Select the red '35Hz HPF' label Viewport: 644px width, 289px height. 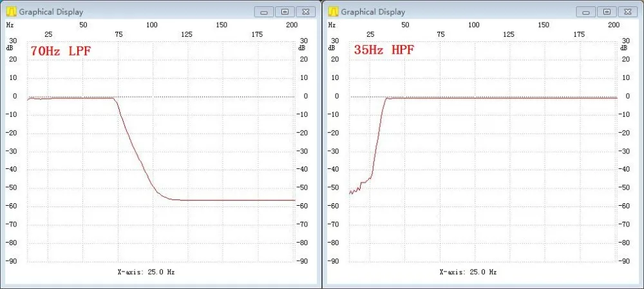tap(384, 50)
